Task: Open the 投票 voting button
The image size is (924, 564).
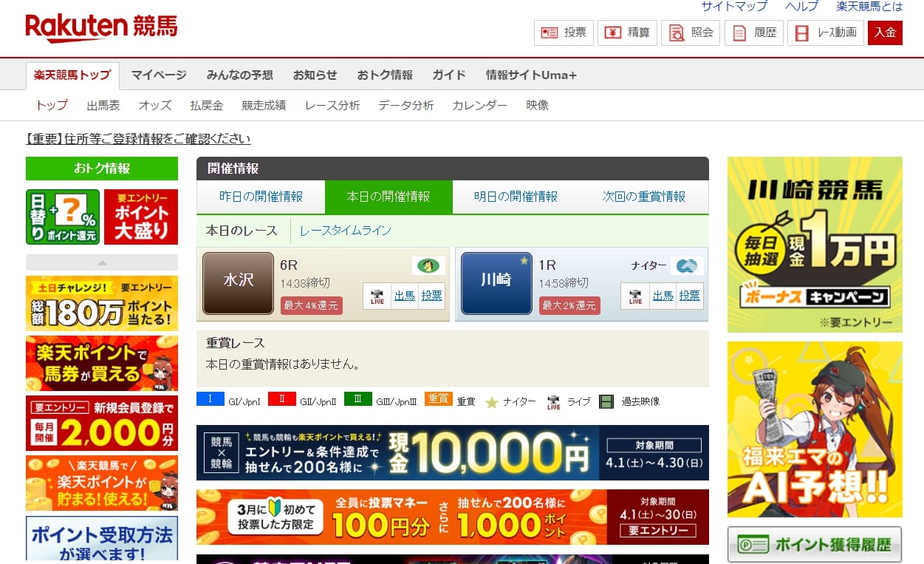Action: click(x=564, y=33)
